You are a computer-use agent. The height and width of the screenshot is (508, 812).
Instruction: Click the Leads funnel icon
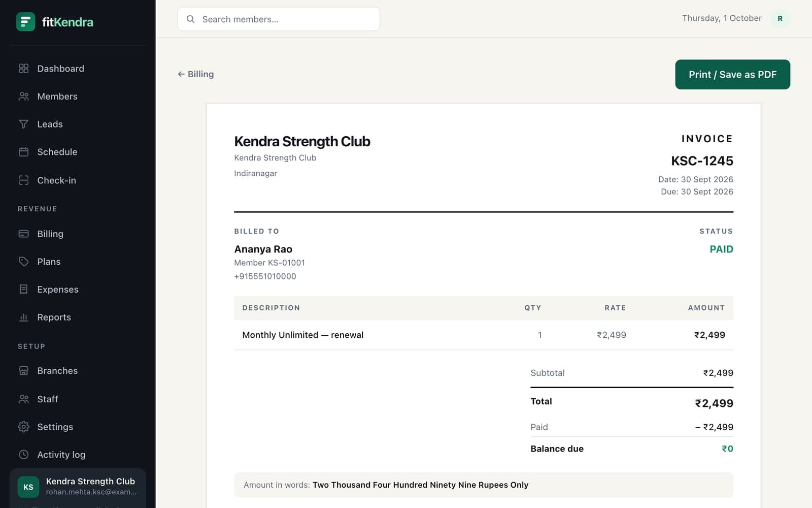click(x=23, y=124)
